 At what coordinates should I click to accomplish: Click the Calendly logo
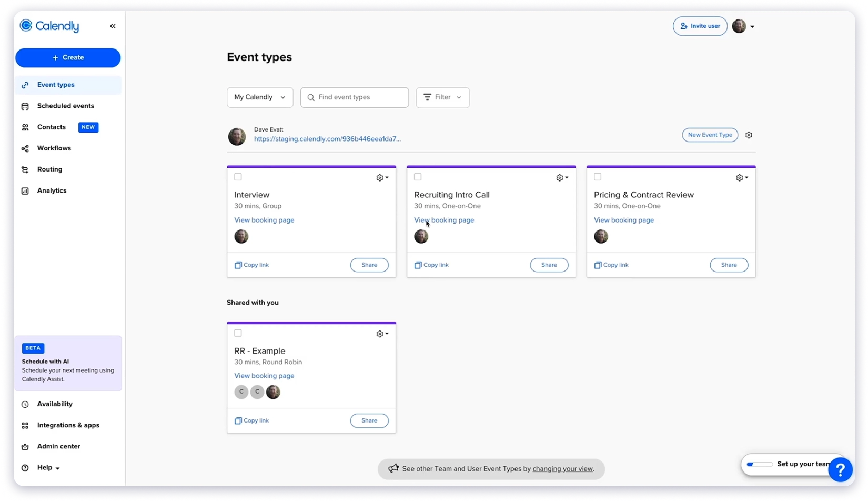(49, 26)
